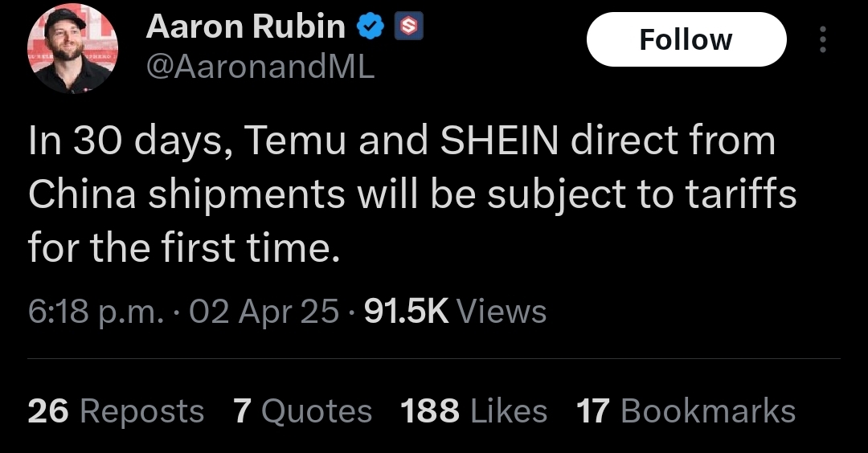Click the 6:18 p.m. timestamp
Image resolution: width=868 pixels, height=453 pixels.
click(x=96, y=312)
